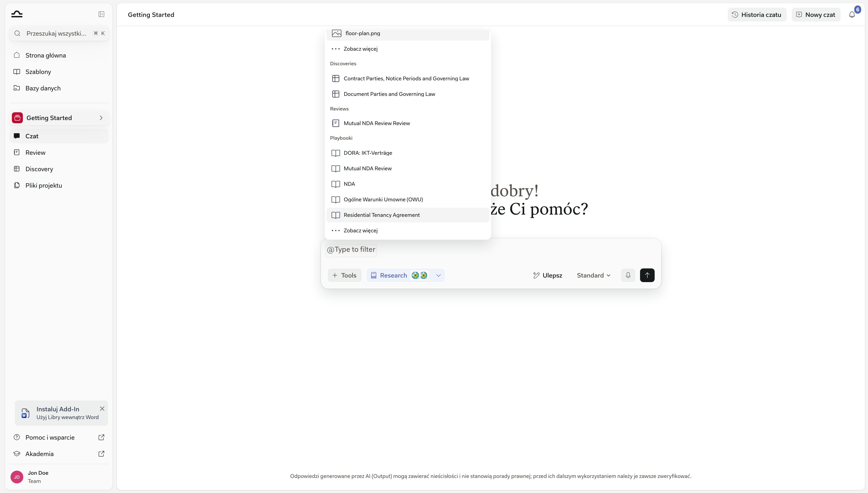The image size is (868, 493).
Task: Expand the Research source dropdown chevron
Action: pos(438,275)
